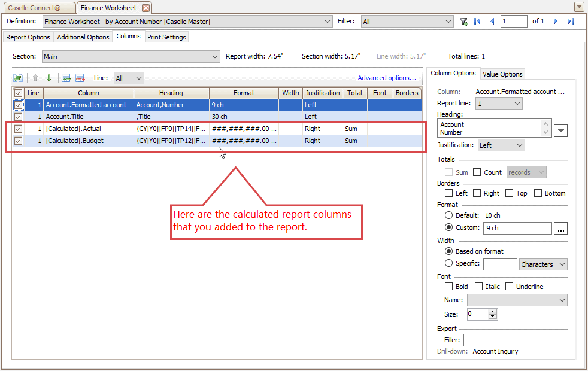Viewport: 588px width, 371px height.
Task: Close the Finance Worksheet tab
Action: click(x=146, y=8)
